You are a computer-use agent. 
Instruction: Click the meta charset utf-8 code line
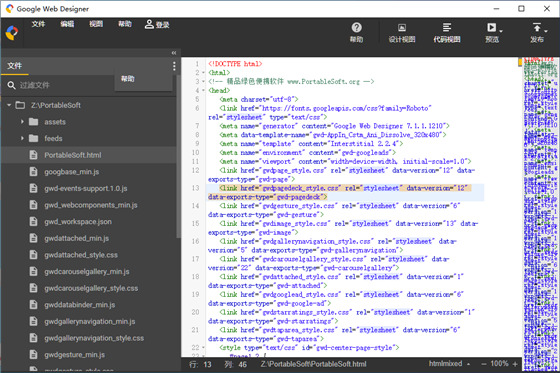tap(259, 99)
